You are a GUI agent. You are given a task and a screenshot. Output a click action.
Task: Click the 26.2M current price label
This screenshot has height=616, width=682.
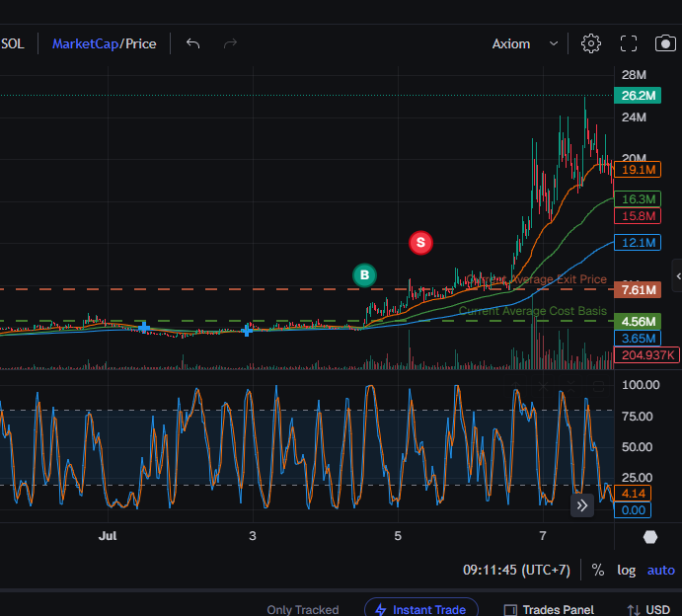638,96
